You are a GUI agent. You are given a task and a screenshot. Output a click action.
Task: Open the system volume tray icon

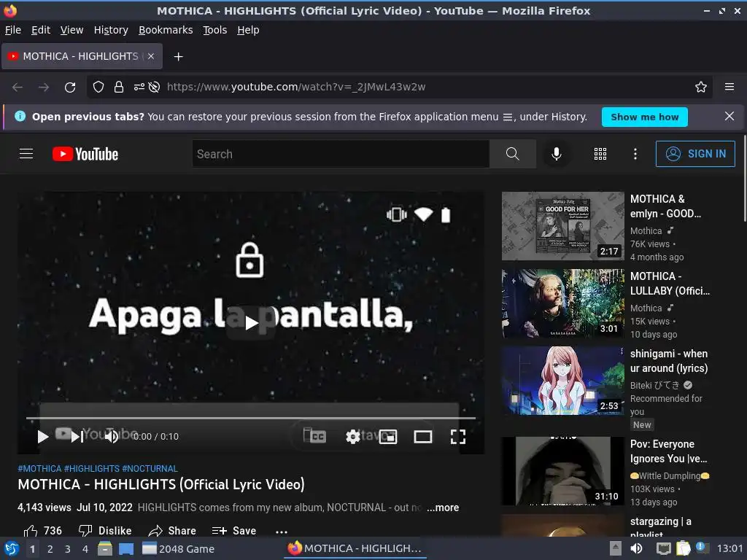tap(636, 548)
